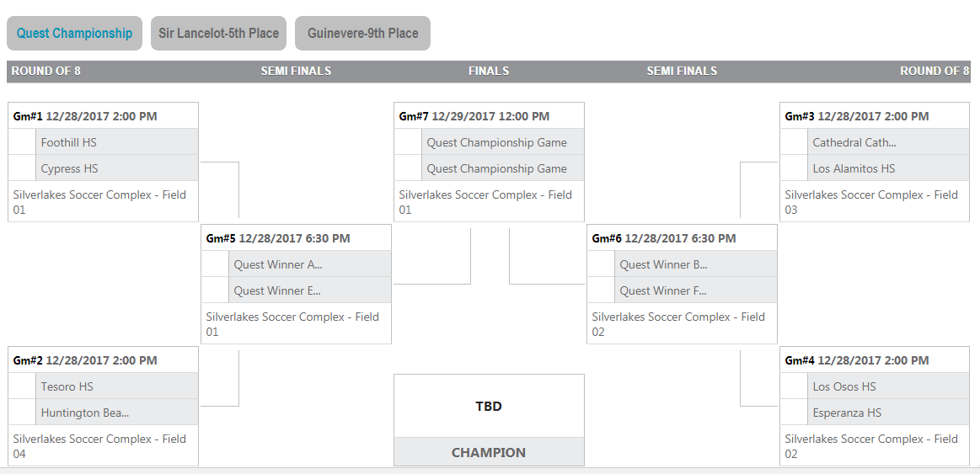Select the Huntington Bea... team entry
This screenshot has height=474, width=980.
(x=84, y=413)
